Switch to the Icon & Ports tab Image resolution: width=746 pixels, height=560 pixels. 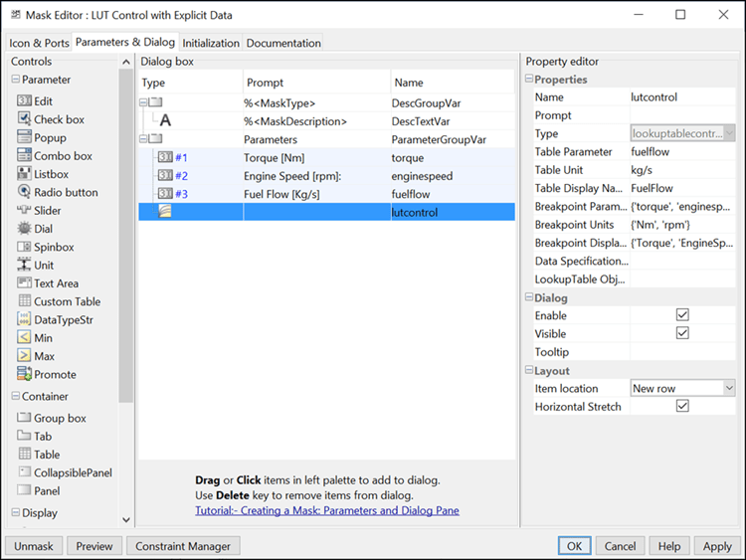point(39,43)
